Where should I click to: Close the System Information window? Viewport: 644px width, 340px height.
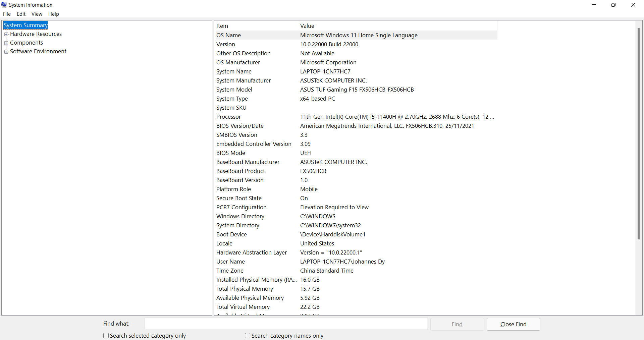633,5
